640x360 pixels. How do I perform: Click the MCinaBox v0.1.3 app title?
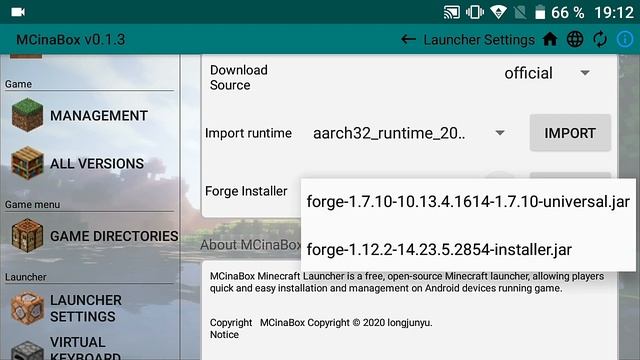click(x=71, y=40)
